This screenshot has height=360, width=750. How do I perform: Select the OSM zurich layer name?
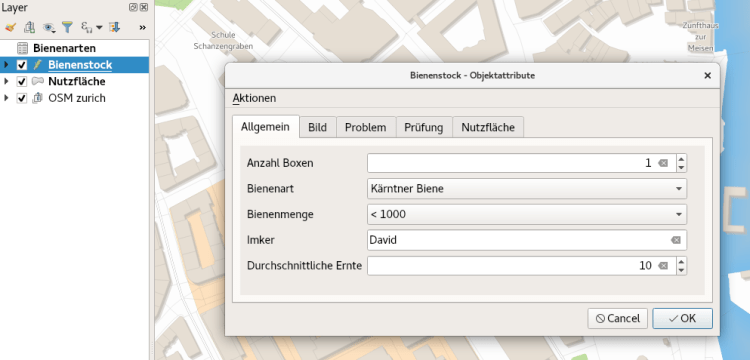[77, 98]
